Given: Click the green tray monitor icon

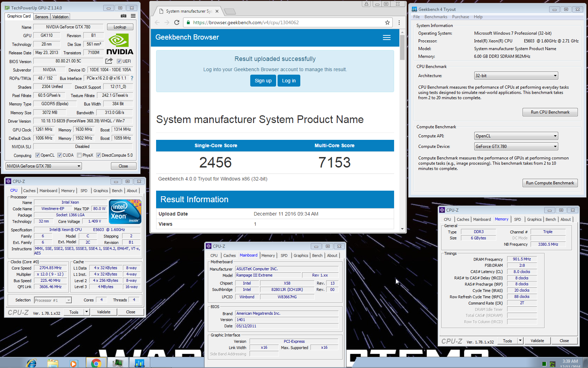Looking at the screenshot, I should pyautogui.click(x=544, y=364).
